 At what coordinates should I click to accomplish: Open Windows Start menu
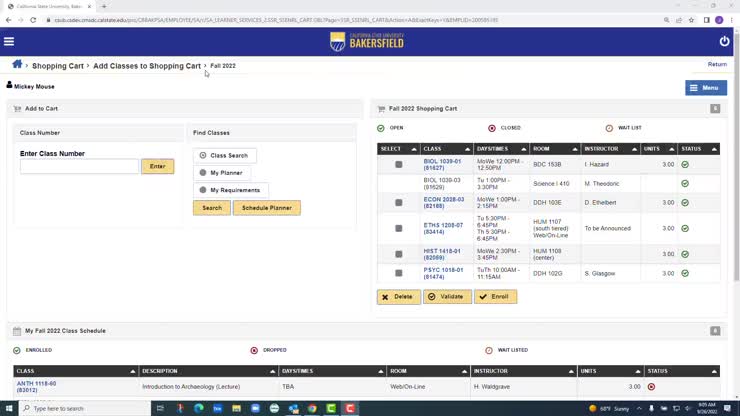click(9, 408)
